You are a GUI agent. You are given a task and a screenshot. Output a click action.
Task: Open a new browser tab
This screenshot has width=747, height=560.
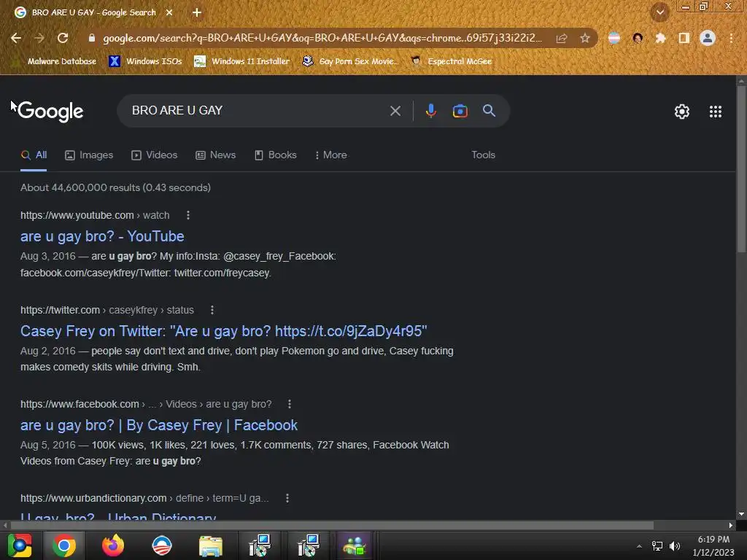pos(197,12)
